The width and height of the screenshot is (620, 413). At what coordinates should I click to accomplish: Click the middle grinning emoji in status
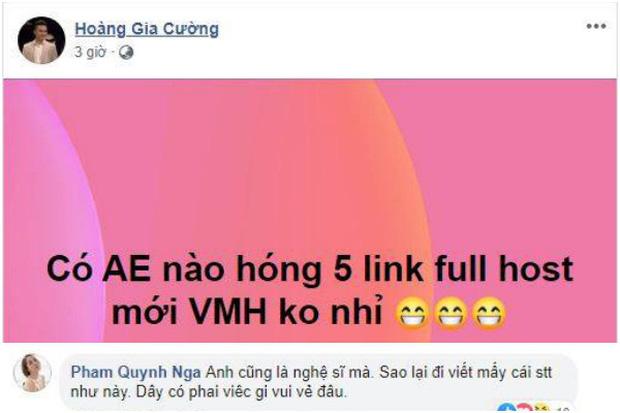click(451, 313)
